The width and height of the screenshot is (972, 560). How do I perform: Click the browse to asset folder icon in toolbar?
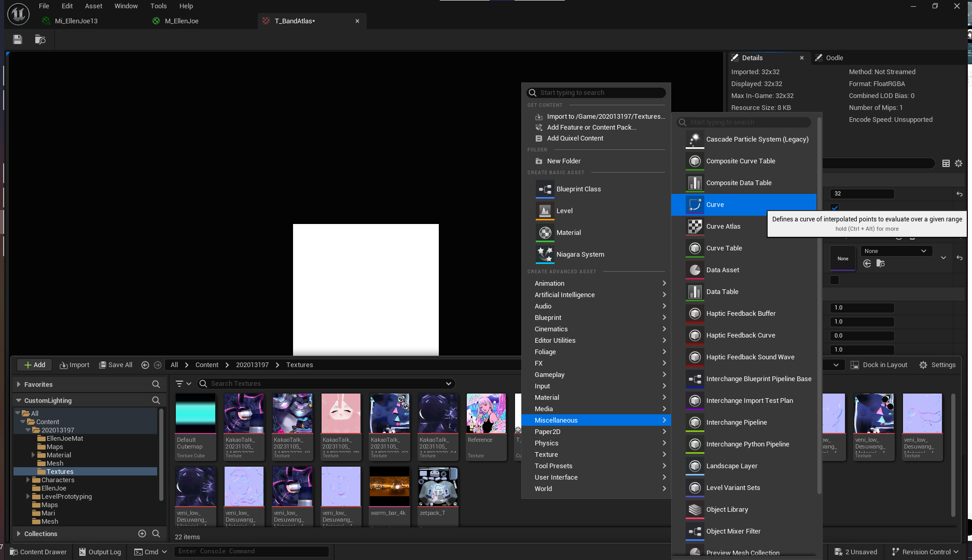(40, 39)
